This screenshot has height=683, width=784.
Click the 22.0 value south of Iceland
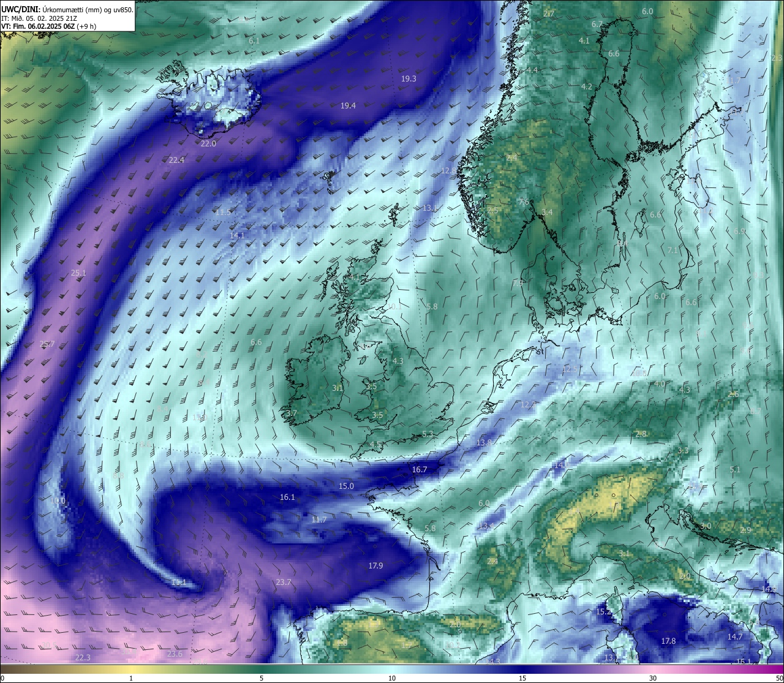[x=208, y=143]
